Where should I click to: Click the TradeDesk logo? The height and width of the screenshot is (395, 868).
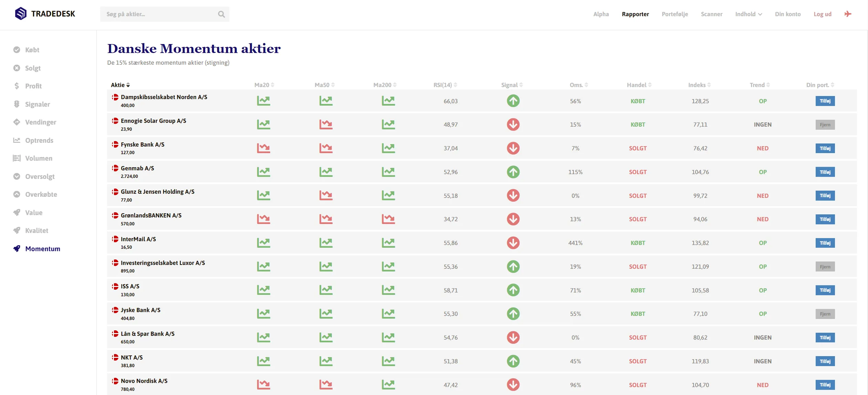pos(45,14)
